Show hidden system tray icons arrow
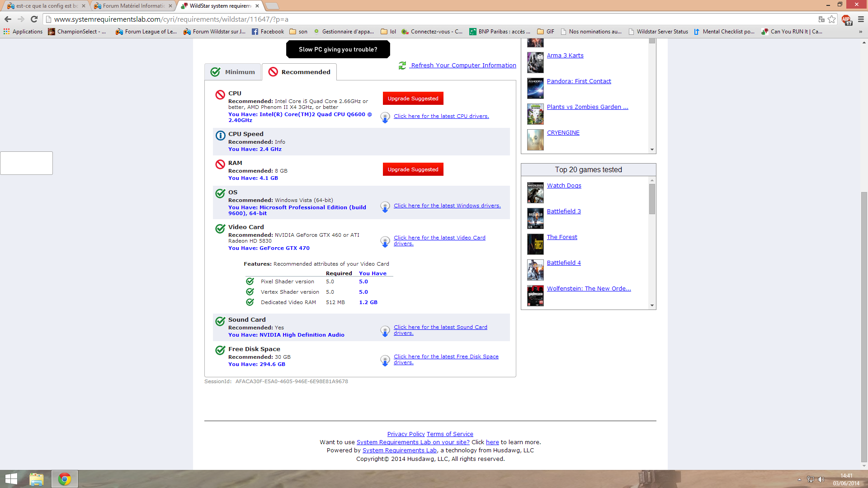This screenshot has width=868, height=488. 799,479
